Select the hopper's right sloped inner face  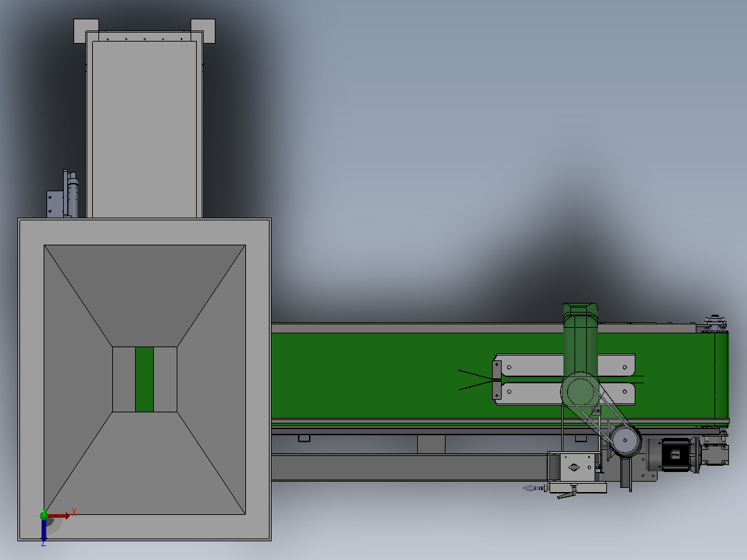(211, 379)
